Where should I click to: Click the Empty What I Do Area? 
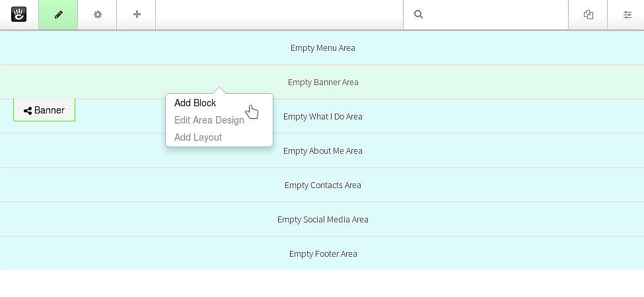pyautogui.click(x=322, y=117)
